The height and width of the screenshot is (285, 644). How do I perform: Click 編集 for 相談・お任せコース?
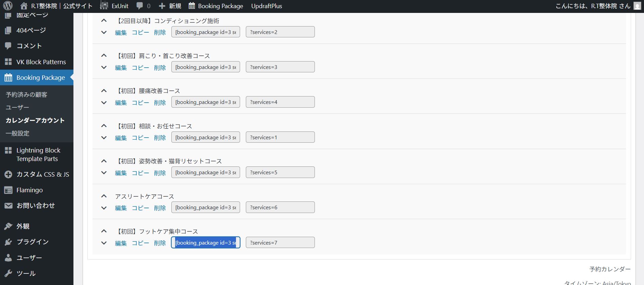[x=121, y=138]
